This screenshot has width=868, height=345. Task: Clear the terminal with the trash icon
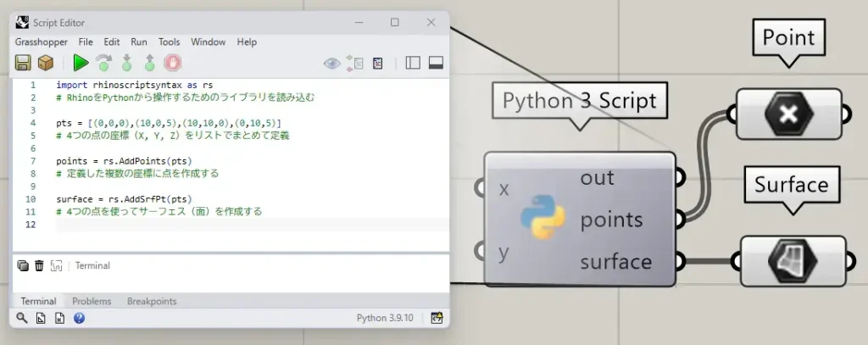click(x=39, y=265)
